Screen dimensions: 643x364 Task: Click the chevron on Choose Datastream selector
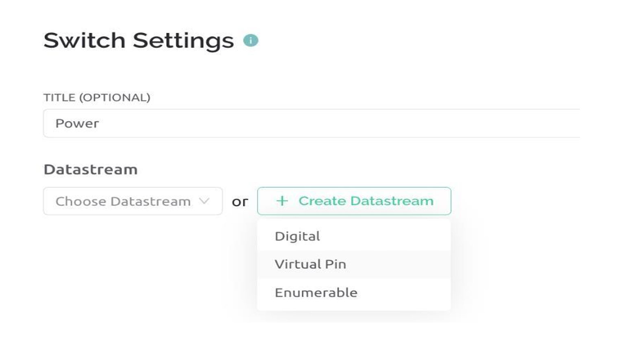click(x=205, y=201)
